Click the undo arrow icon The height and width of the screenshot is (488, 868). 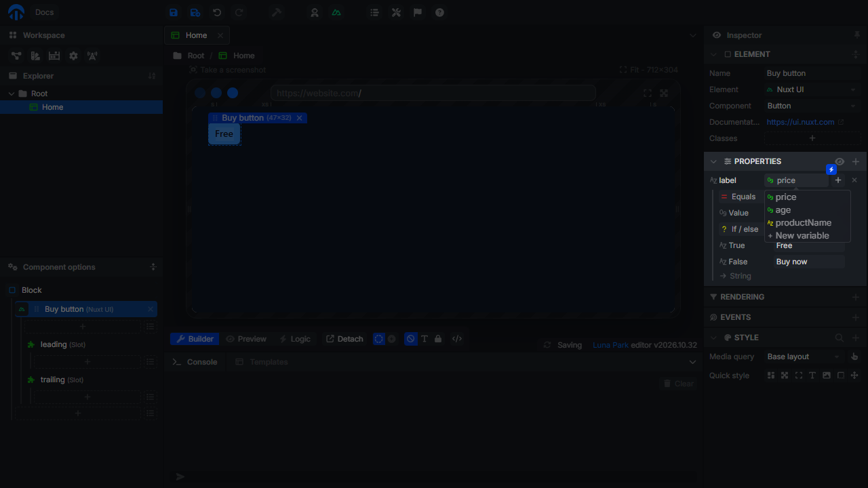[217, 12]
